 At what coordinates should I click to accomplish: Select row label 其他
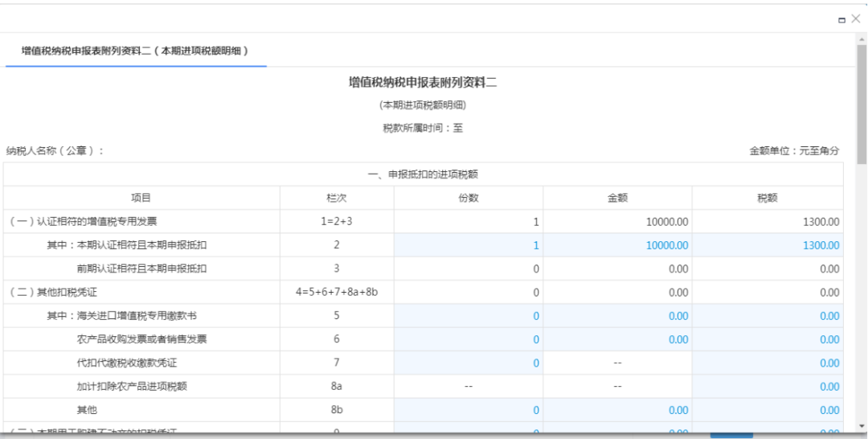pos(87,410)
